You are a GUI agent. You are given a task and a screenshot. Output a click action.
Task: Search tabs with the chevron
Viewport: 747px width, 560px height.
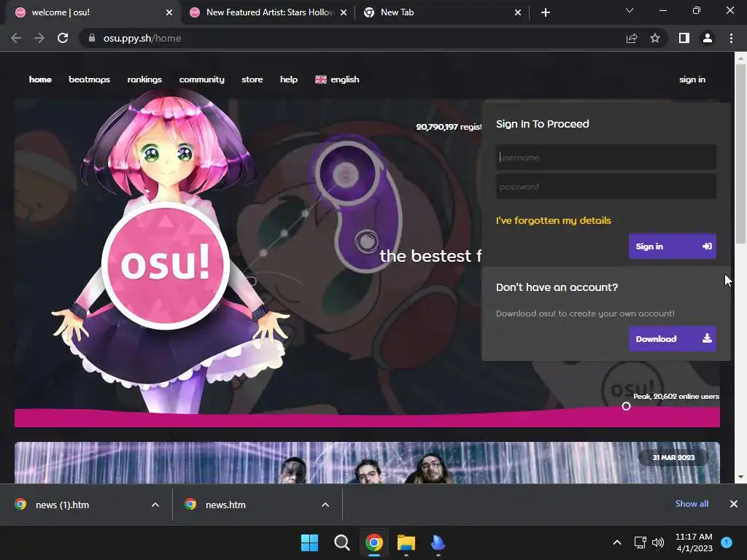(x=630, y=10)
